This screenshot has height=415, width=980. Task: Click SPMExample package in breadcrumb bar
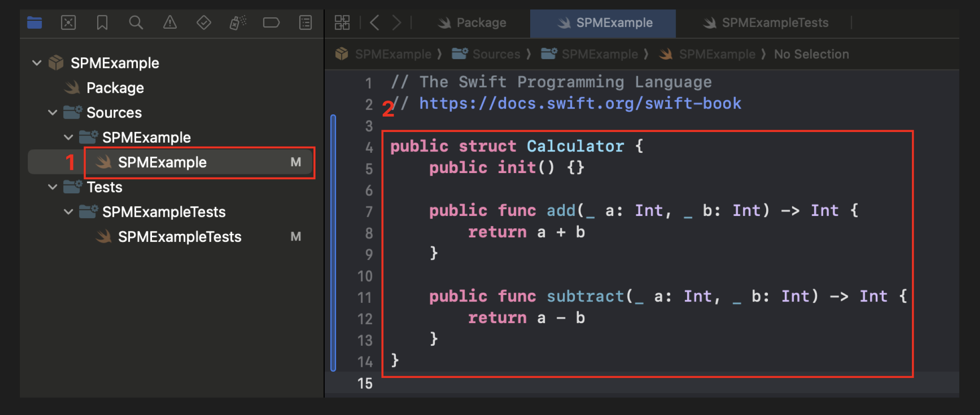383,54
